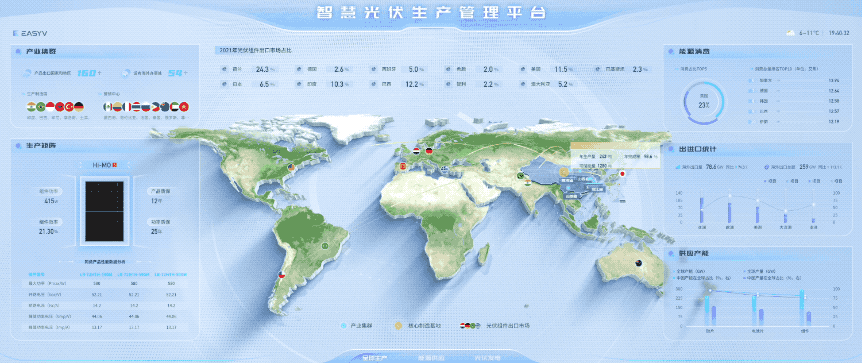Click the 415 module power value
This screenshot has width=862, height=363.
tap(50, 201)
